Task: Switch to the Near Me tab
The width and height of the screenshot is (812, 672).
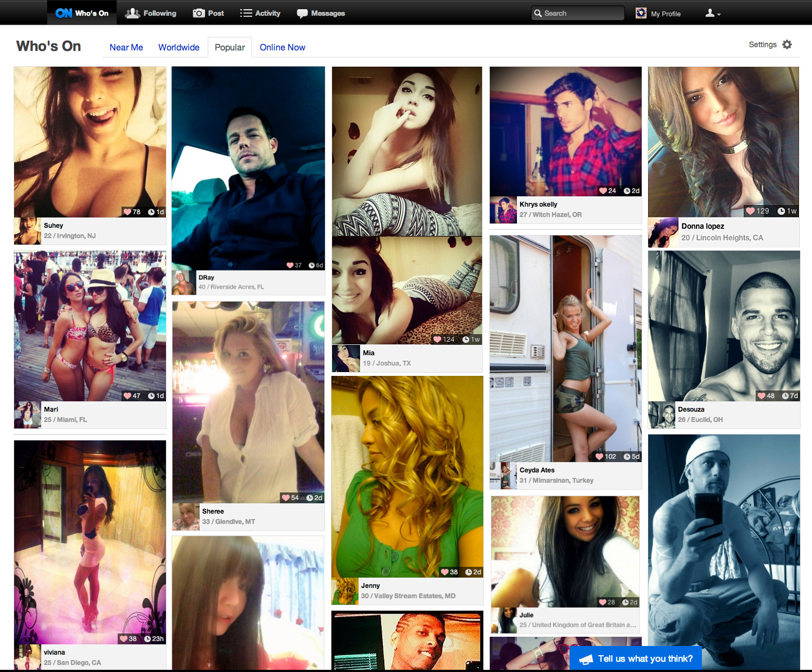Action: tap(126, 47)
